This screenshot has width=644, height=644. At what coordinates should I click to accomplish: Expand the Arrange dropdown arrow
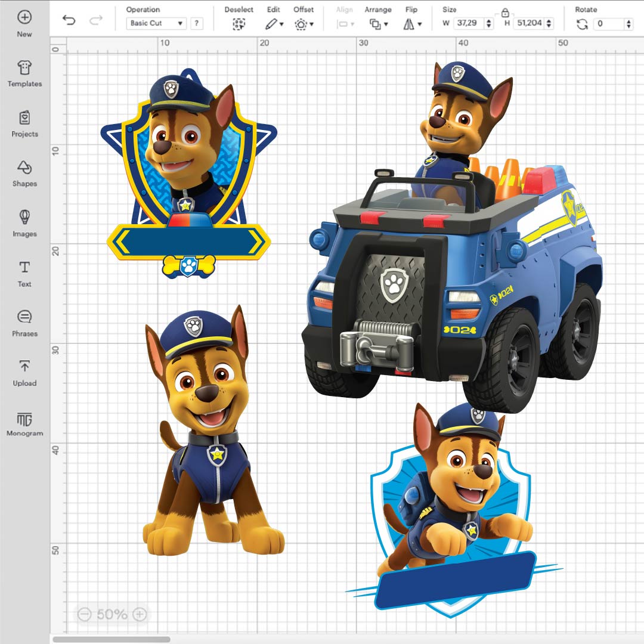tap(386, 24)
